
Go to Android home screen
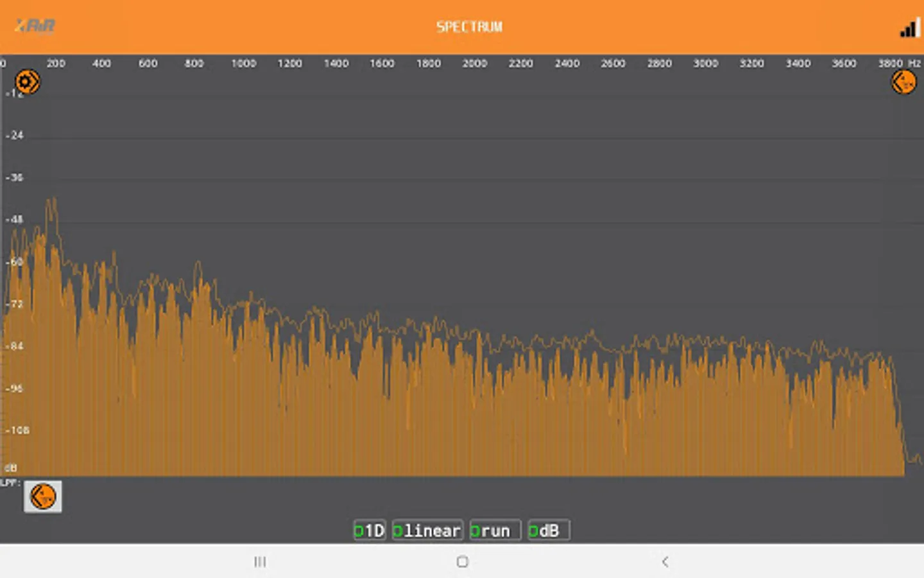(462, 562)
